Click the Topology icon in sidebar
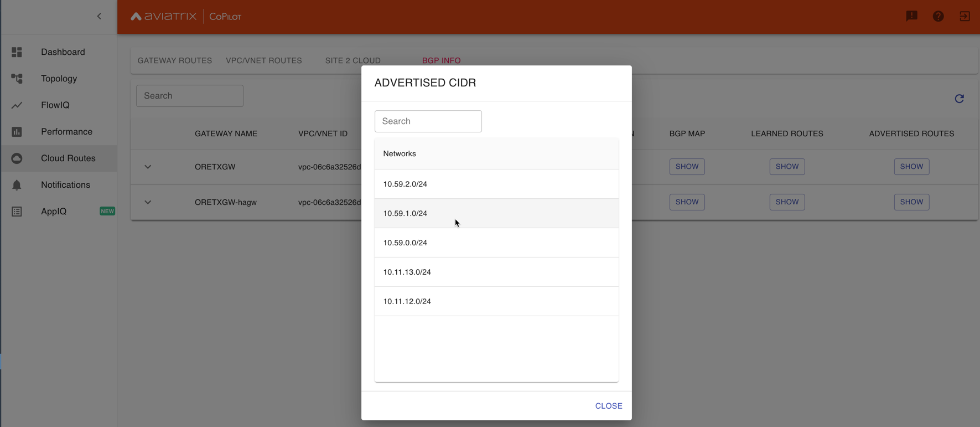 click(x=17, y=79)
